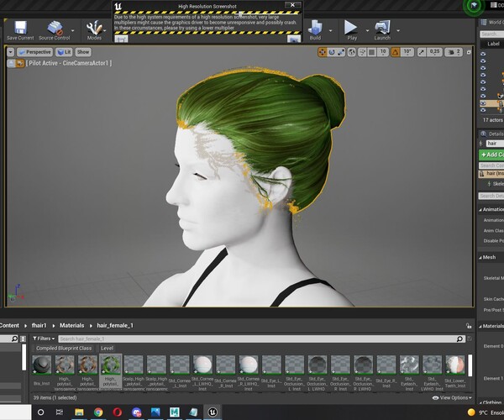Click the Save Current toolbar icon
The height and width of the screenshot is (420, 504).
20,28
